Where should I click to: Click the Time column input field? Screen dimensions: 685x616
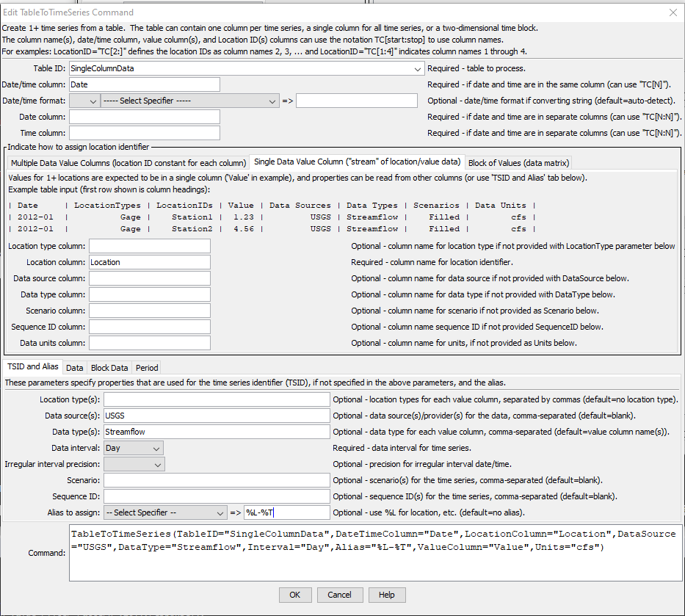145,133
